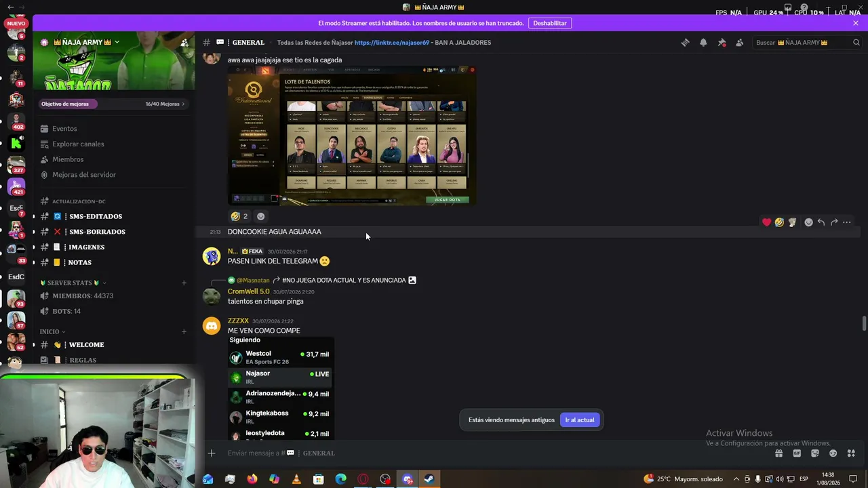
Task: Open emoji reaction picker on hovered message
Action: coord(808,222)
